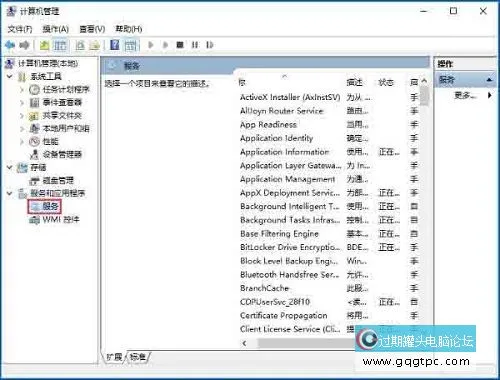
Task: Select 计算机管理(本地) root node
Action: coord(48,63)
